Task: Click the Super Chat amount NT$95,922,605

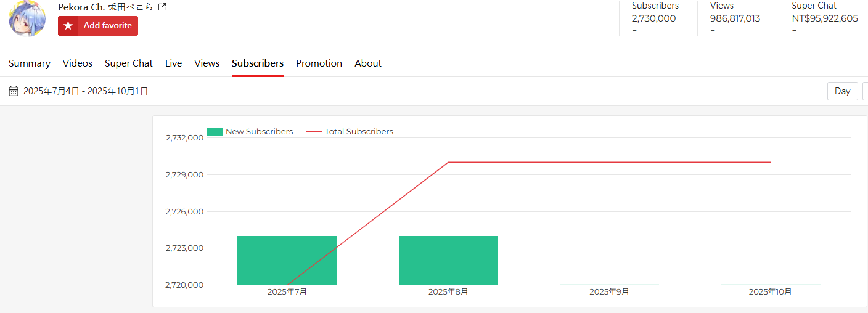Action: click(x=825, y=18)
